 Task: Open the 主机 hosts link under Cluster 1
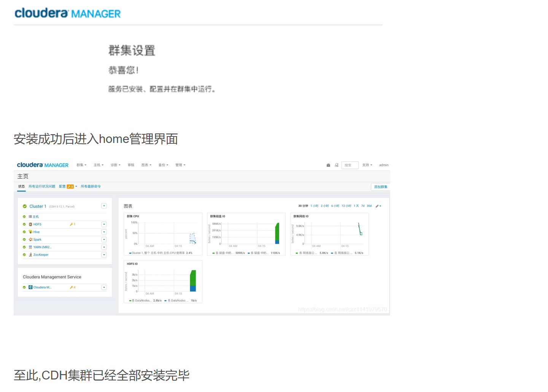click(x=36, y=217)
